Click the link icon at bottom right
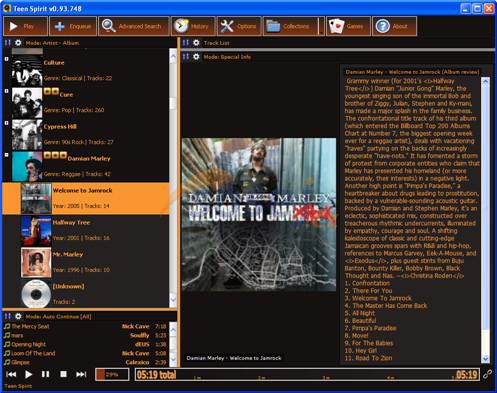 pos(487,374)
